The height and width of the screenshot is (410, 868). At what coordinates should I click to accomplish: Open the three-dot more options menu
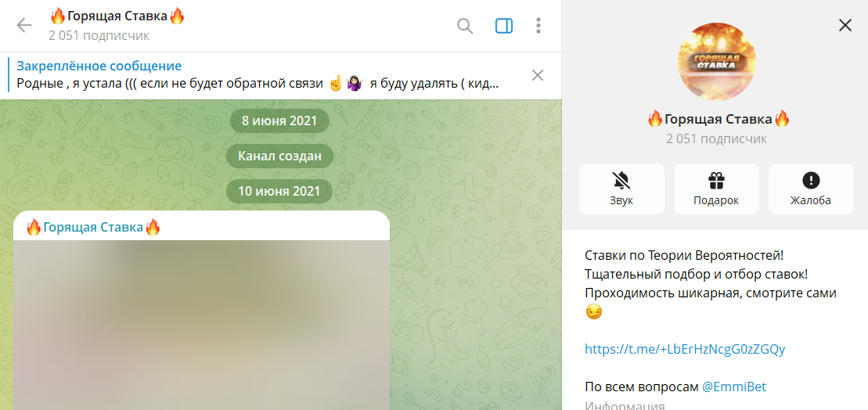coord(538,26)
